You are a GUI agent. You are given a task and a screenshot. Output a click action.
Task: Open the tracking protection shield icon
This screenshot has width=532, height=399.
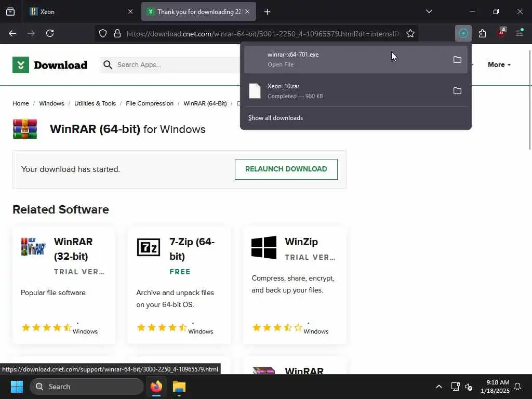pos(103,33)
